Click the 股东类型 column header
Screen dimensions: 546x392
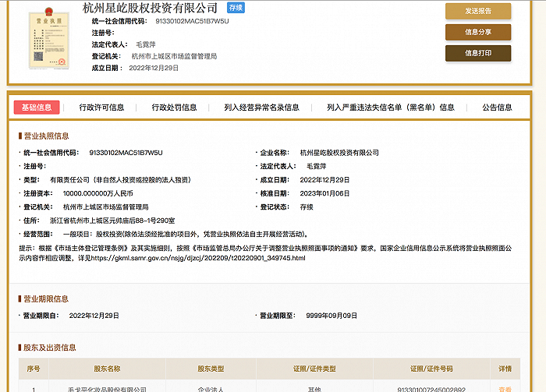(211, 369)
